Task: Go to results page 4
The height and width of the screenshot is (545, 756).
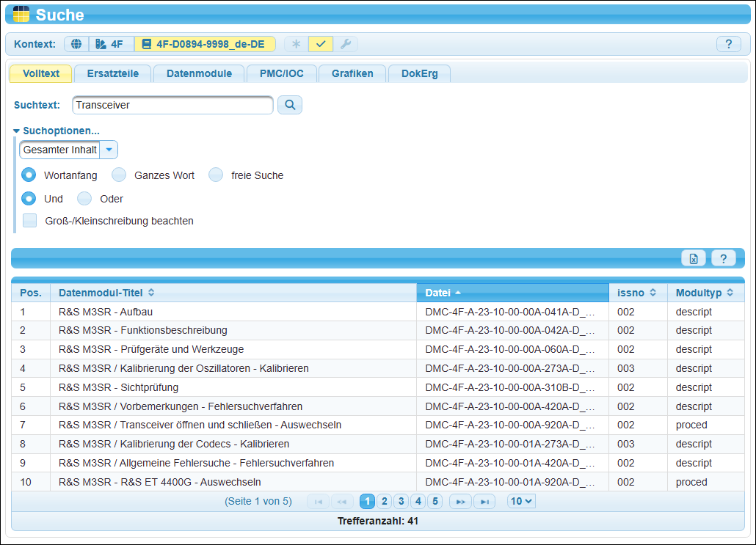Action: 418,502
